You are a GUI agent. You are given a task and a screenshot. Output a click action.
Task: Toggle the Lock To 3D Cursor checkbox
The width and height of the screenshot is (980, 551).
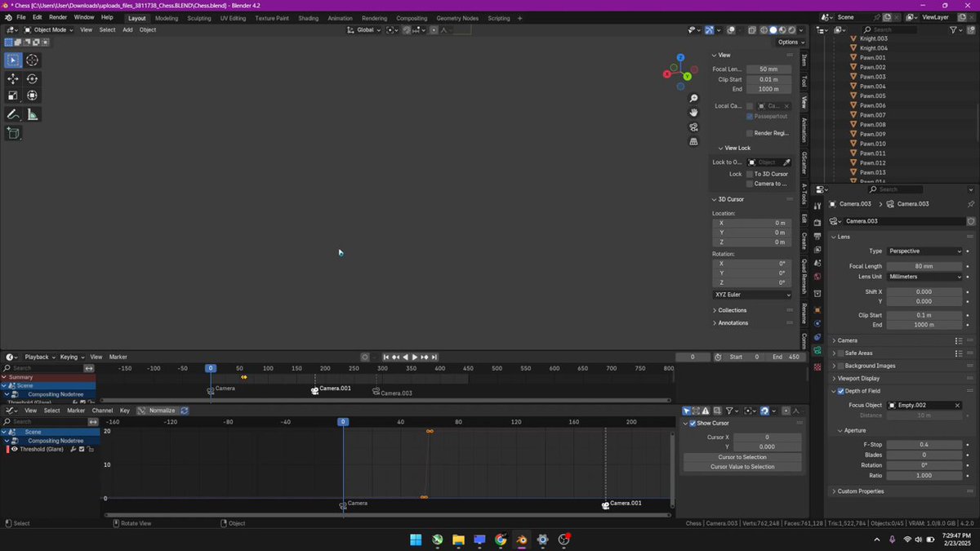pyautogui.click(x=750, y=174)
